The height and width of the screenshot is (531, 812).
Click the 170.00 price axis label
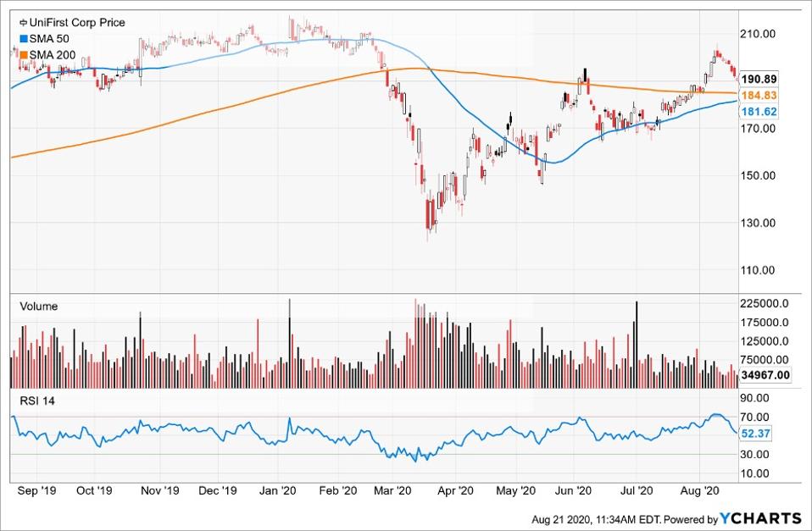coord(758,128)
